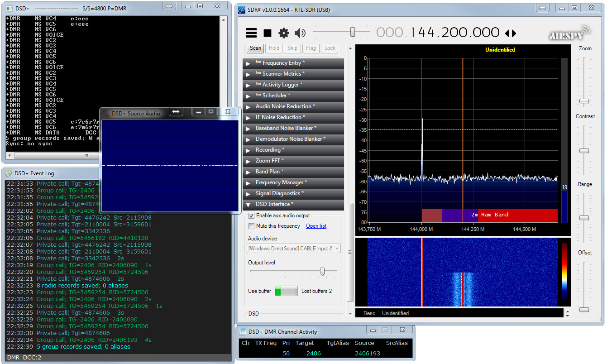This screenshot has width=607, height=364.
Task: Click the Lock button
Action: (x=330, y=48)
